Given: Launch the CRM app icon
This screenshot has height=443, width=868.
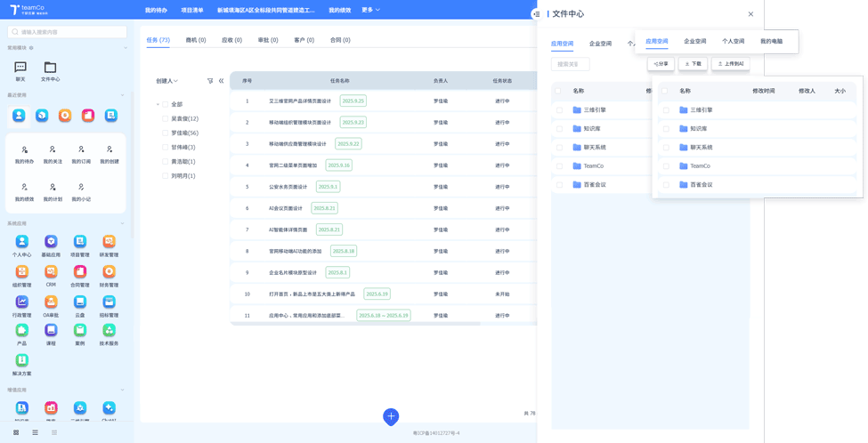Looking at the screenshot, I should pyautogui.click(x=51, y=271).
